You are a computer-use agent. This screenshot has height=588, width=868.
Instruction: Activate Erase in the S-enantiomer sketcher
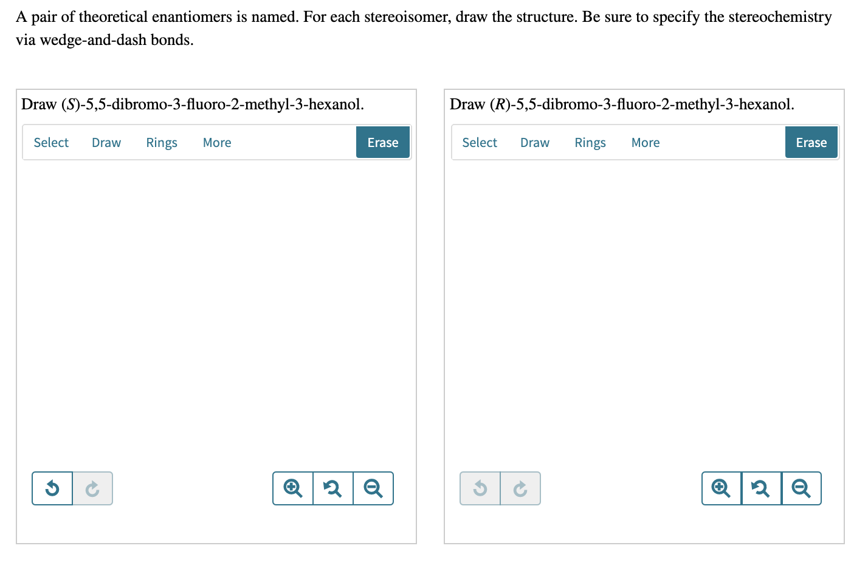382,142
